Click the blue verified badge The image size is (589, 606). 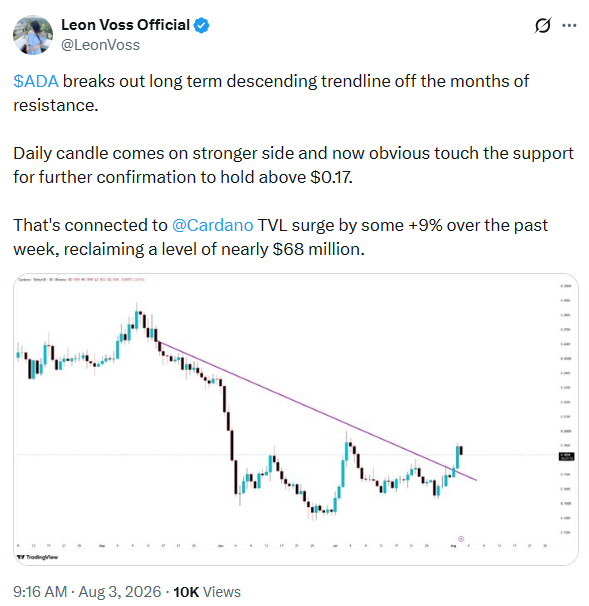[x=201, y=26]
